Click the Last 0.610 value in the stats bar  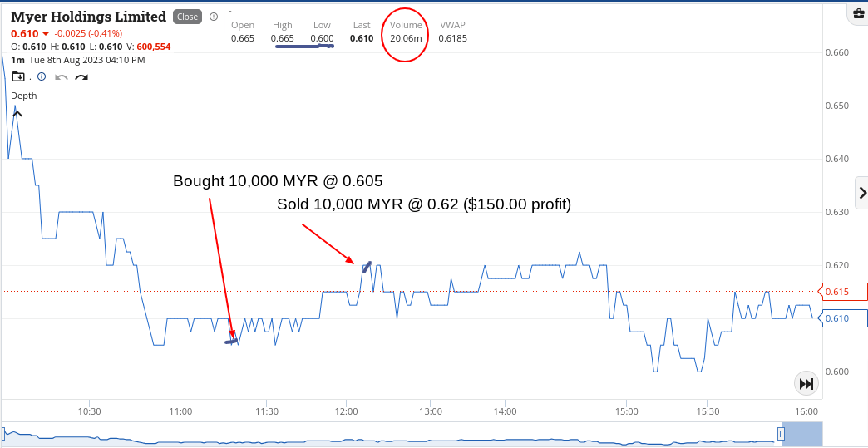tap(362, 39)
